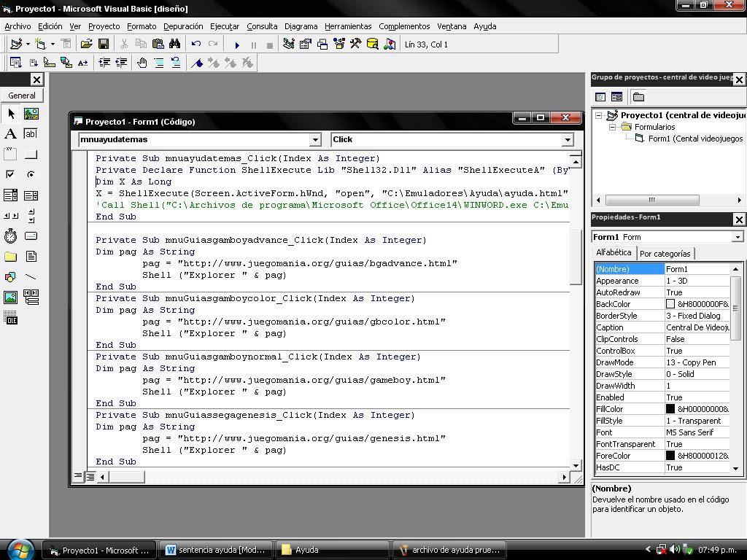Open the Herramientas menu
This screenshot has height=560, width=747.
(x=348, y=27)
